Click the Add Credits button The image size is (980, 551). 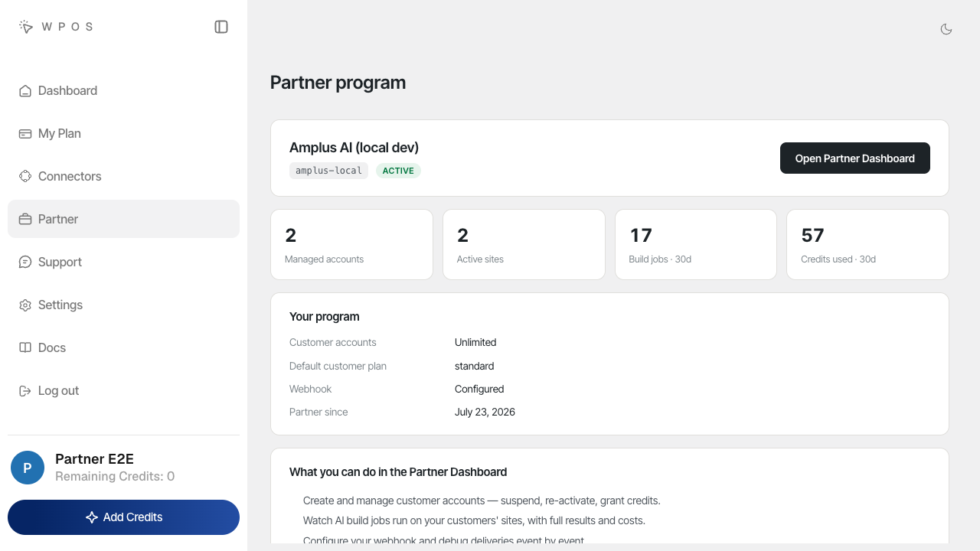pos(123,517)
